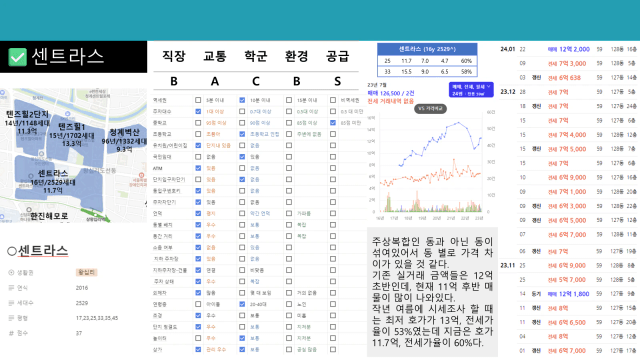Click the 왕십리 tag

(86, 272)
